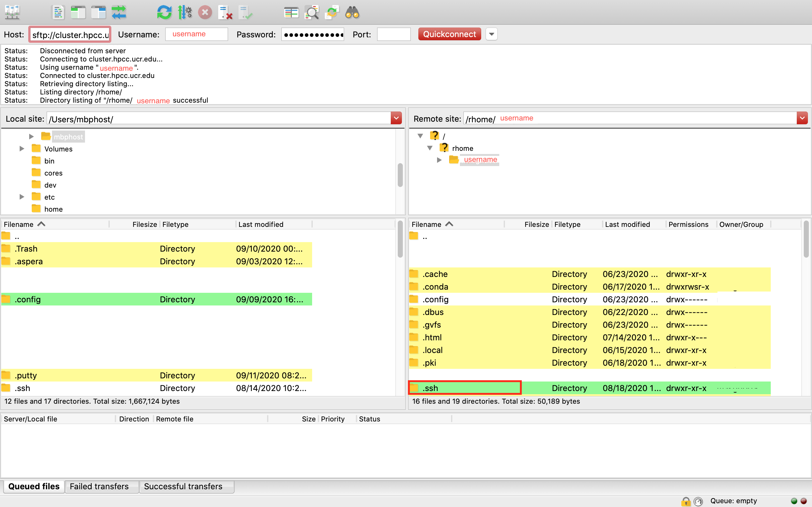This screenshot has height=507, width=812.
Task: Expand the Volumes folder in local tree
Action: tap(22, 149)
